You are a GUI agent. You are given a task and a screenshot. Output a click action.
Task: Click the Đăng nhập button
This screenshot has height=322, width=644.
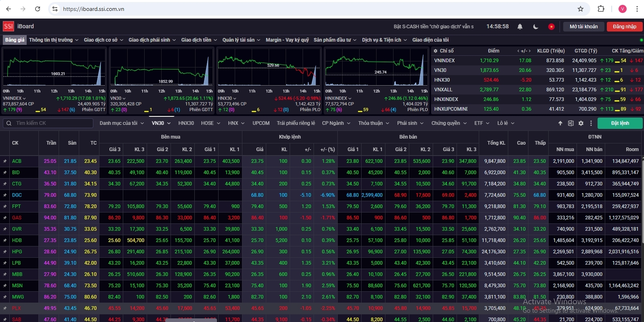point(624,27)
